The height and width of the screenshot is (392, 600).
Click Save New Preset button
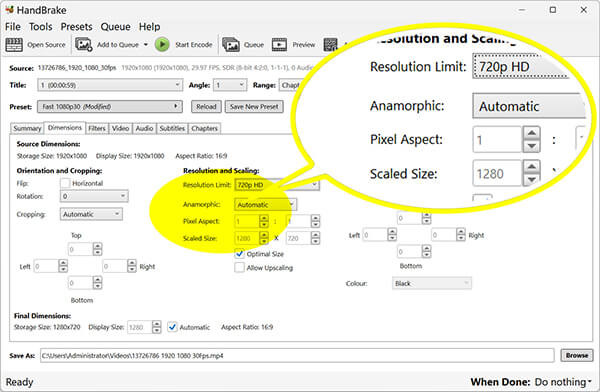[254, 107]
